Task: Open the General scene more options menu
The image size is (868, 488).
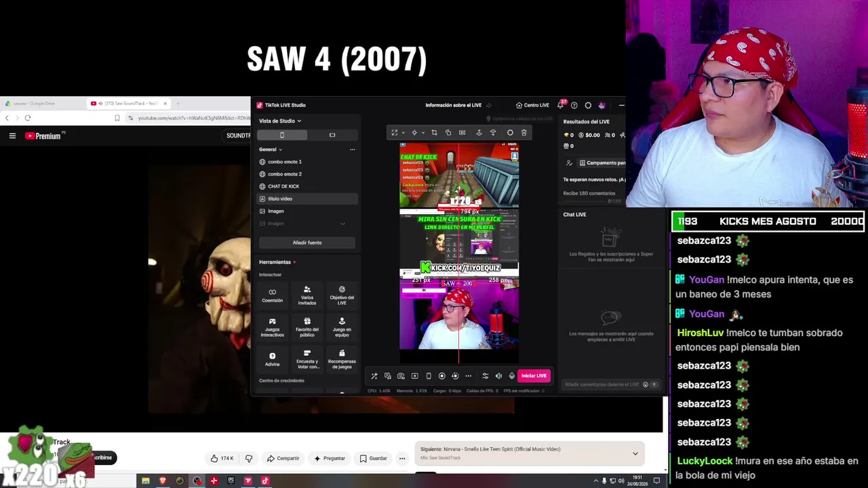Action: (x=352, y=149)
